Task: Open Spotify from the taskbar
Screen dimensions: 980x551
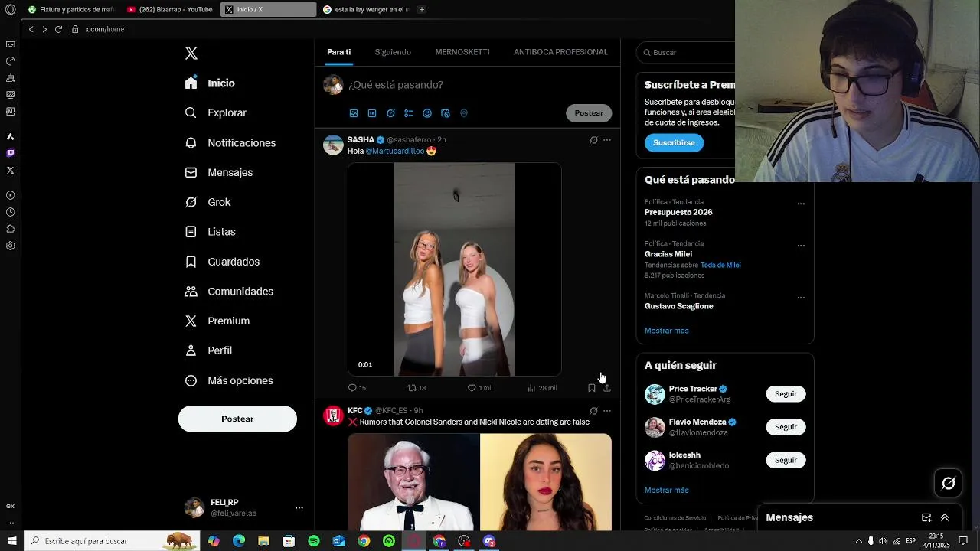Action: pyautogui.click(x=314, y=541)
